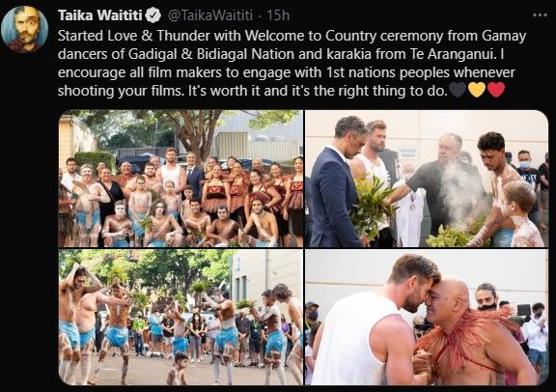Open Taika Waititi's profile avatar
556x392 pixels.
(x=24, y=29)
